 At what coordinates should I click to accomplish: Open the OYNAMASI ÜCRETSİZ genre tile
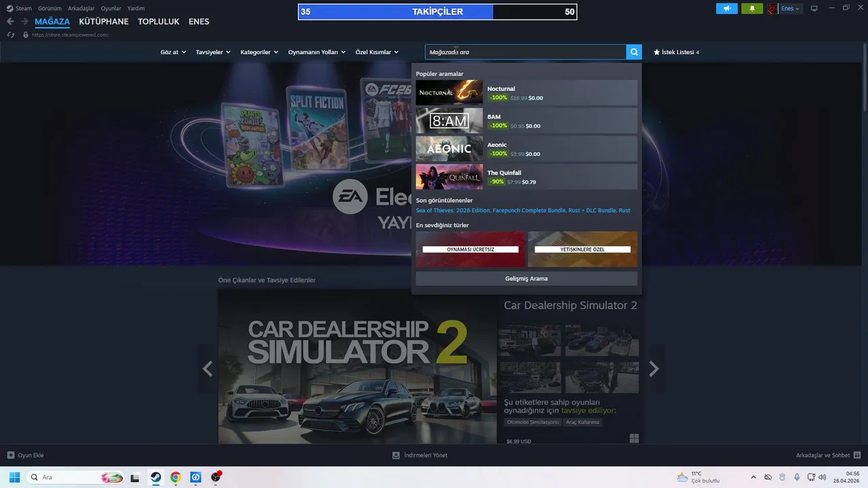[x=471, y=249]
